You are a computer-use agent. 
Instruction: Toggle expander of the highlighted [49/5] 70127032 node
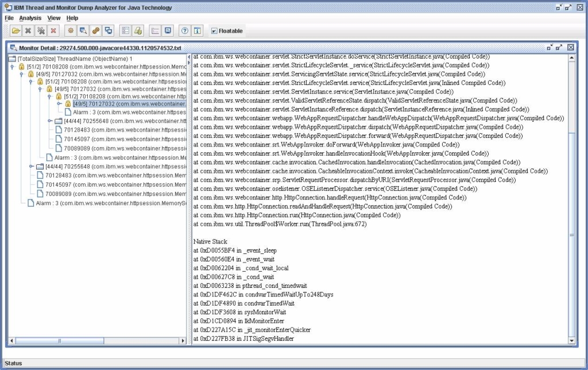click(59, 103)
